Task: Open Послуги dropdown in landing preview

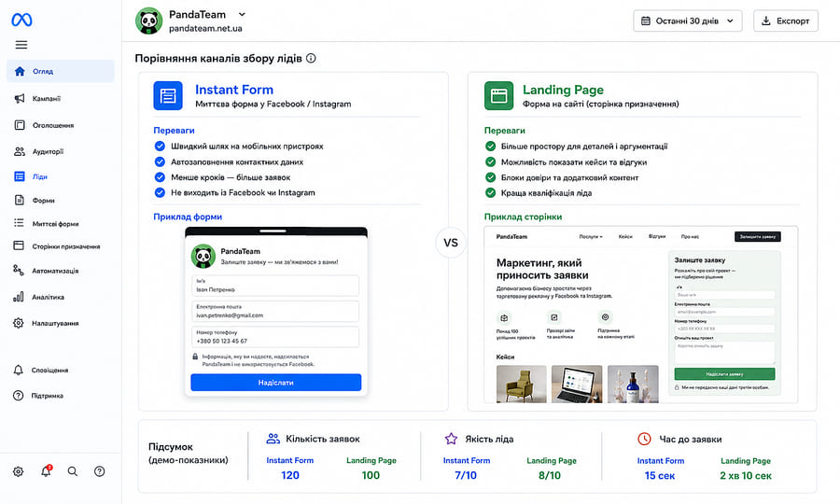Action: point(591,236)
